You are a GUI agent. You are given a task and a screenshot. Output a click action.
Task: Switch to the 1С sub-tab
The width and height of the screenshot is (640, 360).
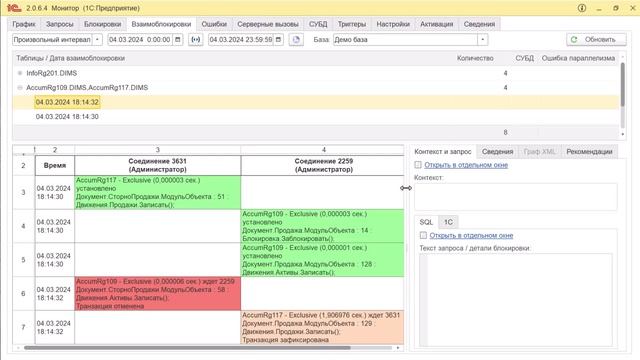click(x=448, y=222)
